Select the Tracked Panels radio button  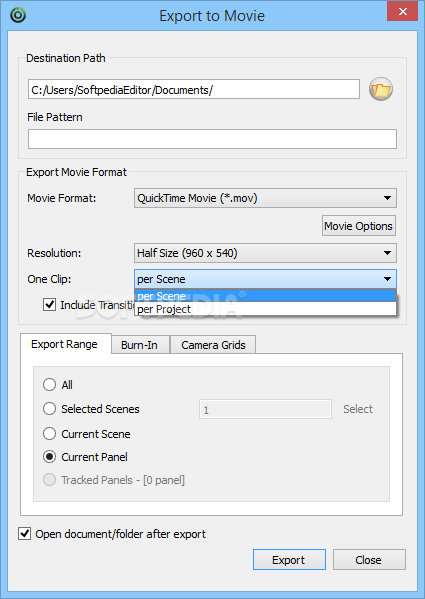(49, 480)
